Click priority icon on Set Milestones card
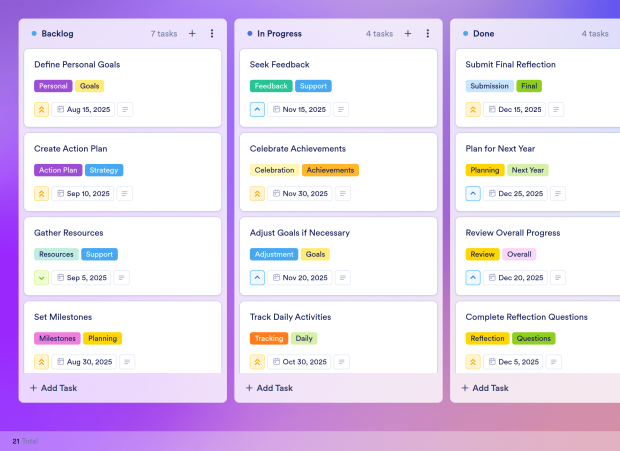The image size is (620, 451). (x=42, y=362)
